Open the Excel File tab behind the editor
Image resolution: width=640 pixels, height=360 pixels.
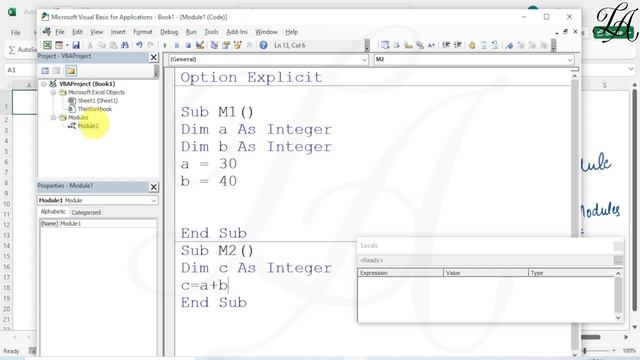point(16,32)
